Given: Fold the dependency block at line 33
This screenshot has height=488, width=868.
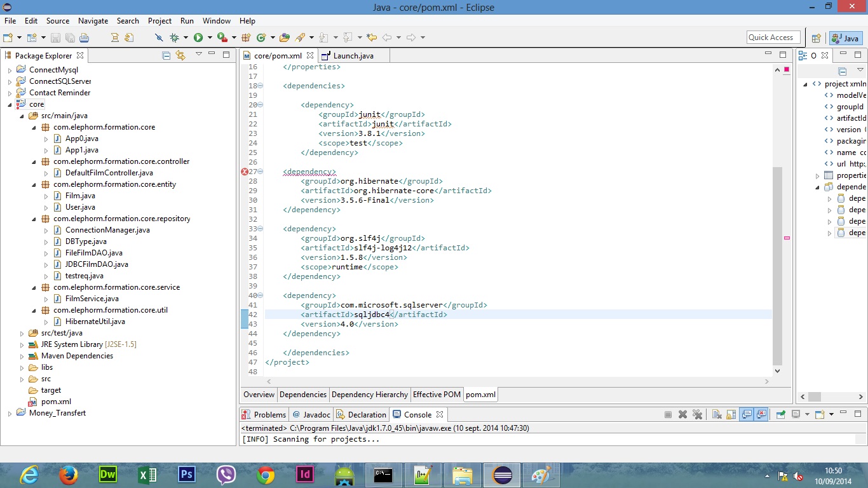Looking at the screenshot, I should [261, 229].
